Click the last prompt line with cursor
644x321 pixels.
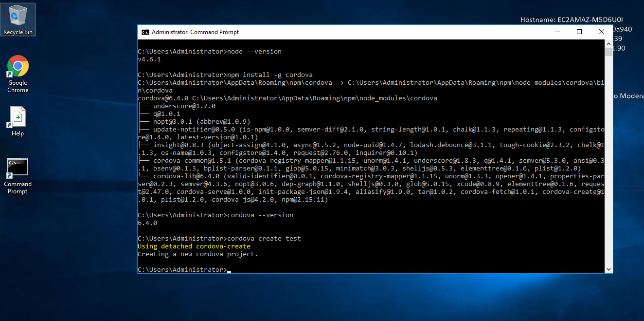[x=182, y=270]
